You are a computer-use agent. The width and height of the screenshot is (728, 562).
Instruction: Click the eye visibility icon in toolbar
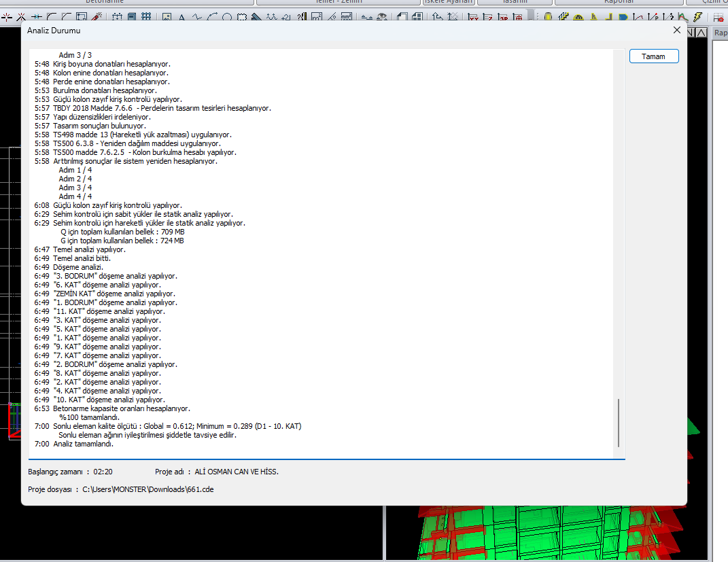pos(383,17)
